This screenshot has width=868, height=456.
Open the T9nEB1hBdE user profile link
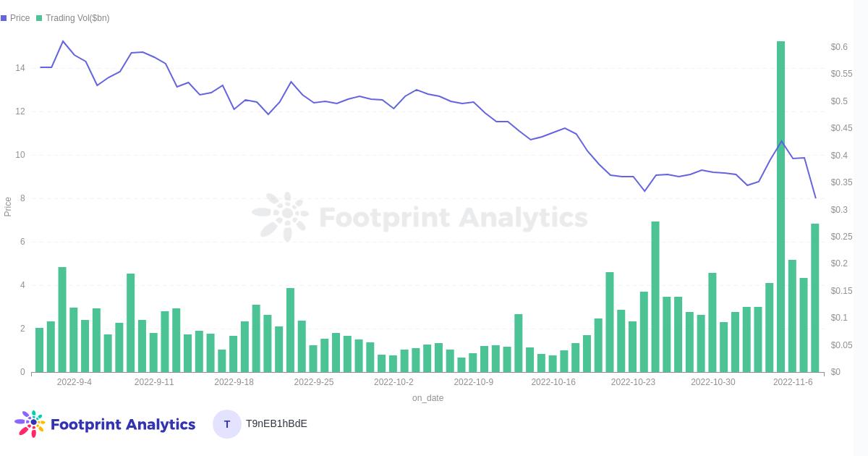(276, 423)
